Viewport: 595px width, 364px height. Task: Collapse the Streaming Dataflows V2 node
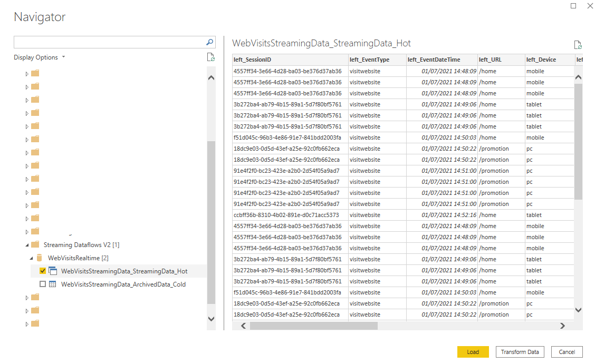27,244
